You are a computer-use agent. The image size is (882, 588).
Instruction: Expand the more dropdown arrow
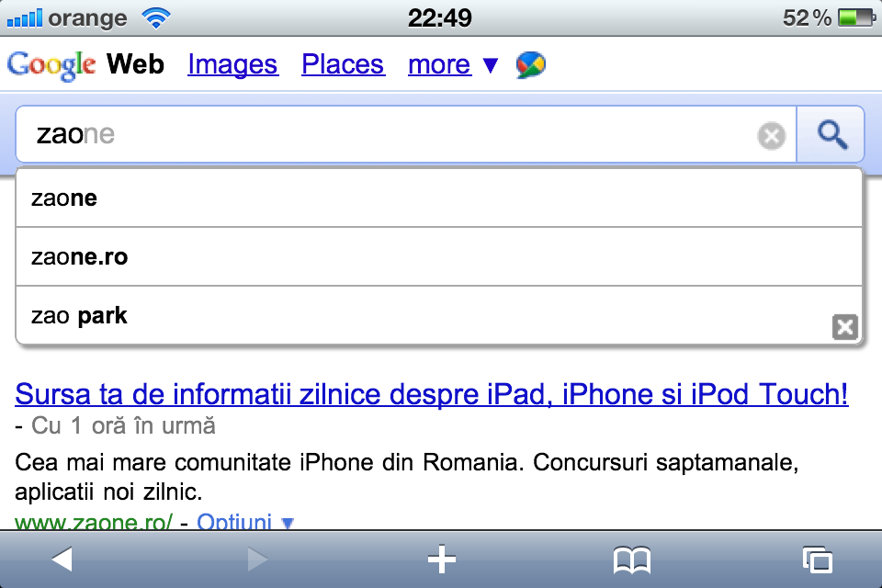click(491, 65)
